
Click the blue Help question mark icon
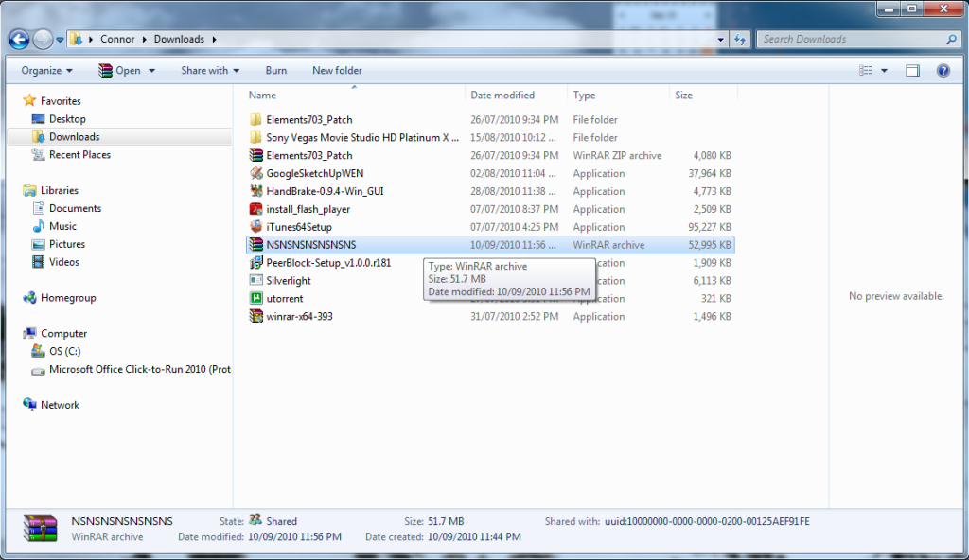pyautogui.click(x=943, y=71)
